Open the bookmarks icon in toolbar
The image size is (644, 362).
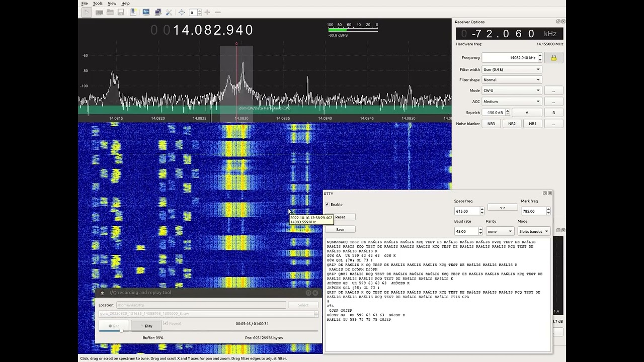click(133, 12)
